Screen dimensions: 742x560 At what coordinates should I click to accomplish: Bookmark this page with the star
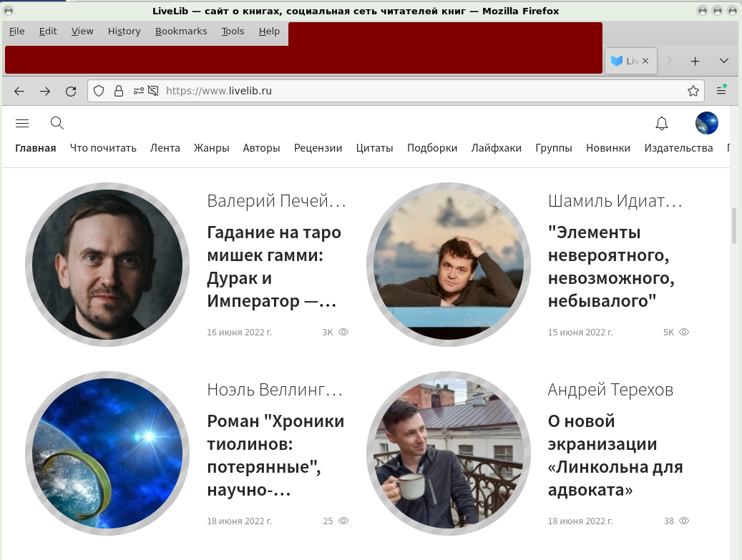click(x=693, y=91)
